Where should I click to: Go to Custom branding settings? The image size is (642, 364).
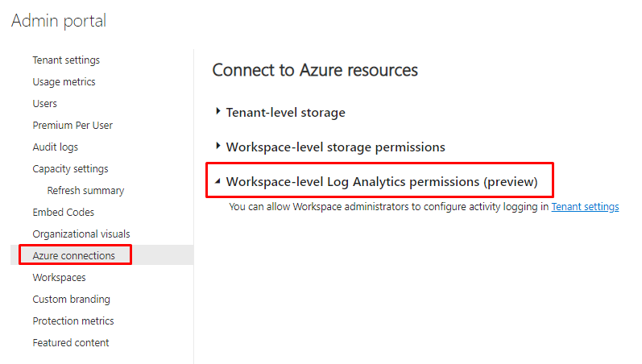pos(72,300)
